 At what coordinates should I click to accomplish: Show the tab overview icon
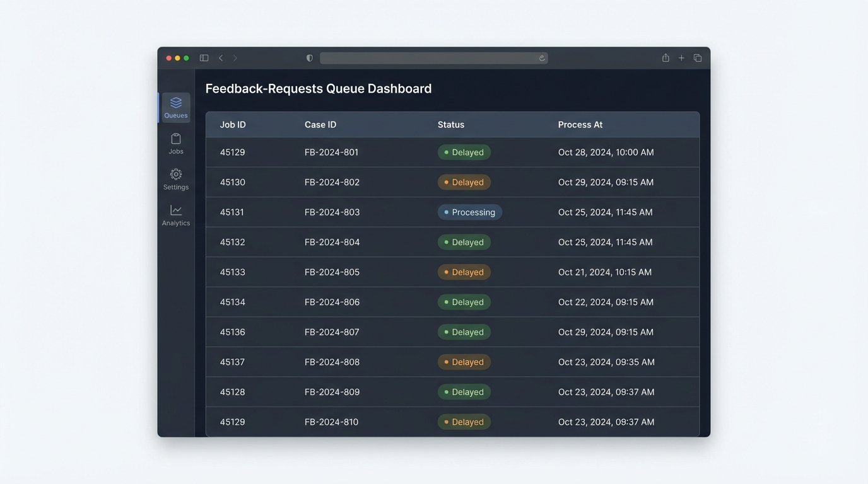(x=698, y=58)
